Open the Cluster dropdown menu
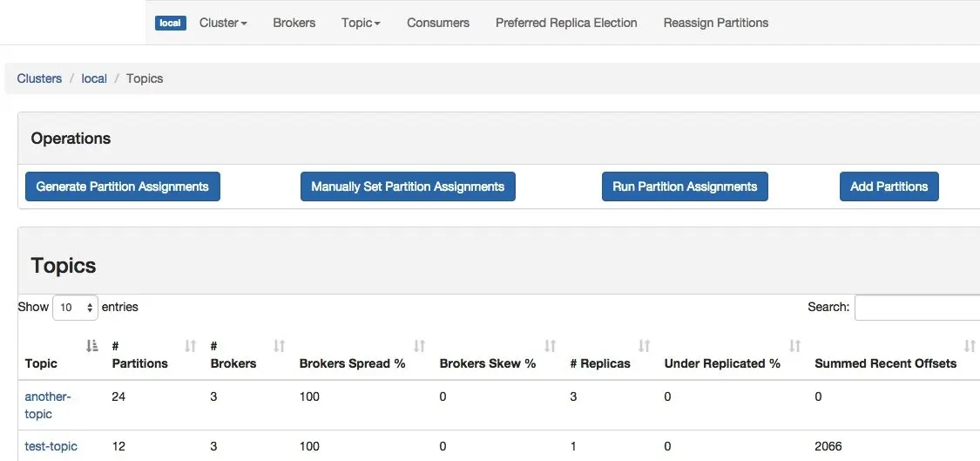The height and width of the screenshot is (461, 980). pos(223,23)
